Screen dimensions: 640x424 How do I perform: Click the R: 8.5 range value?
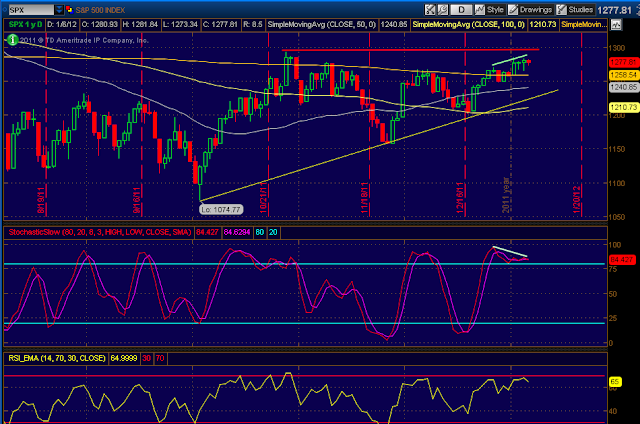pos(253,24)
